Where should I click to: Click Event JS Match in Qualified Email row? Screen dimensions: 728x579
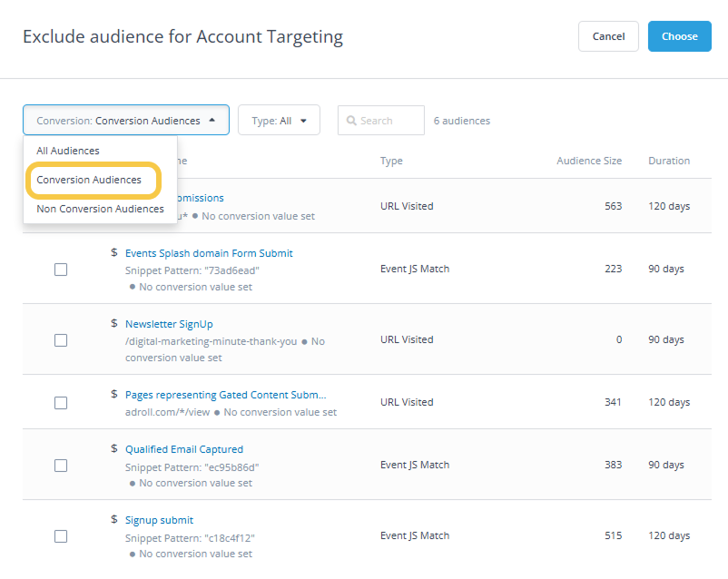pyautogui.click(x=415, y=465)
